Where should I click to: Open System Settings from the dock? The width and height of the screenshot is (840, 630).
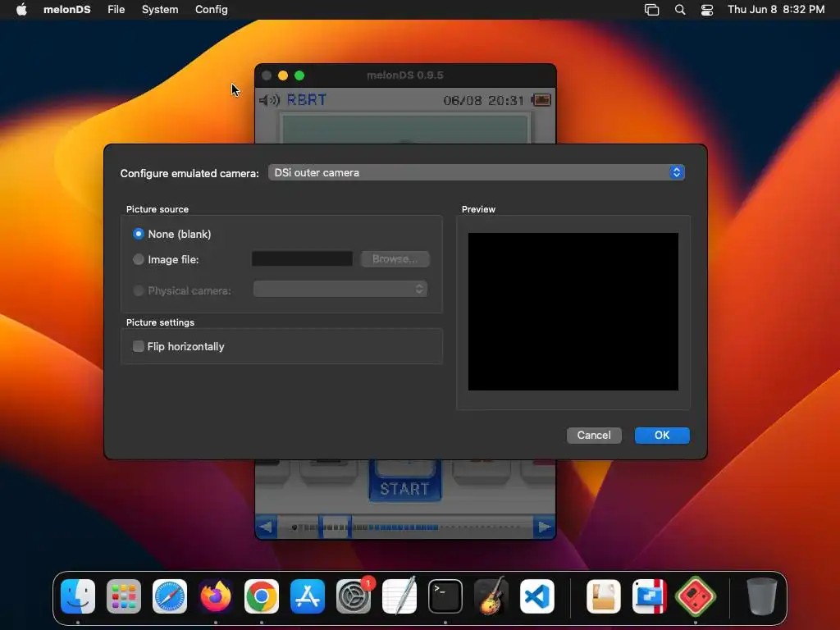click(x=354, y=596)
